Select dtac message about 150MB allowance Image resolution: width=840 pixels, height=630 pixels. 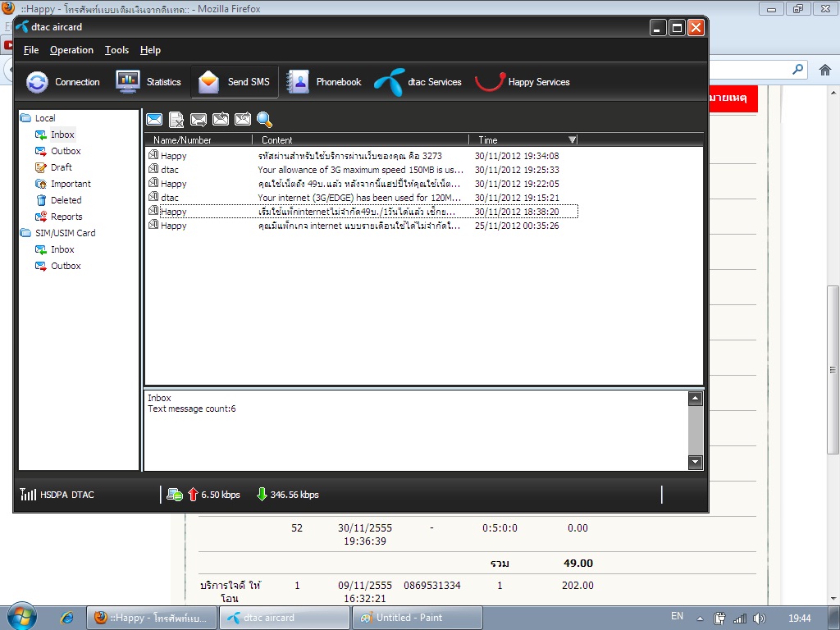[x=362, y=170]
